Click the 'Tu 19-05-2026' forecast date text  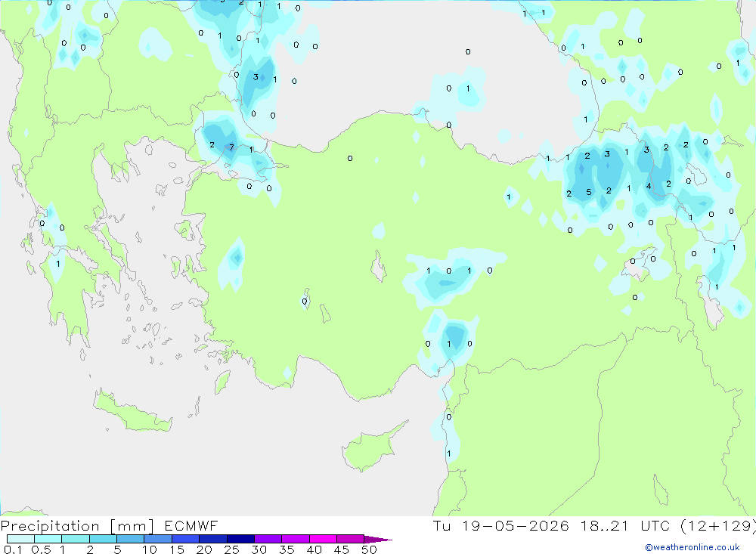(501, 526)
